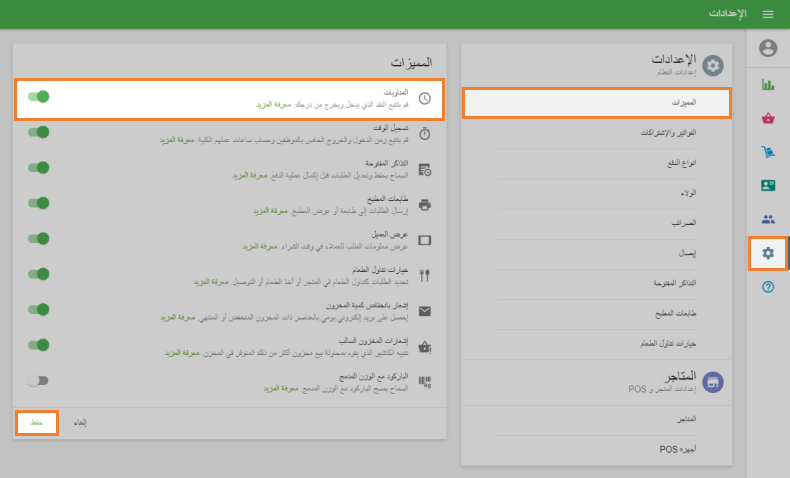Open معرفة المزيد link under طابعات المطبخ feature
790x478 pixels.
pos(271,211)
